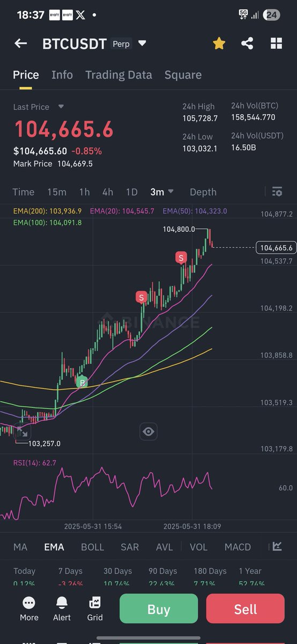The image size is (297, 644).
Task: Select the EMA indicator
Action: pos(54,547)
